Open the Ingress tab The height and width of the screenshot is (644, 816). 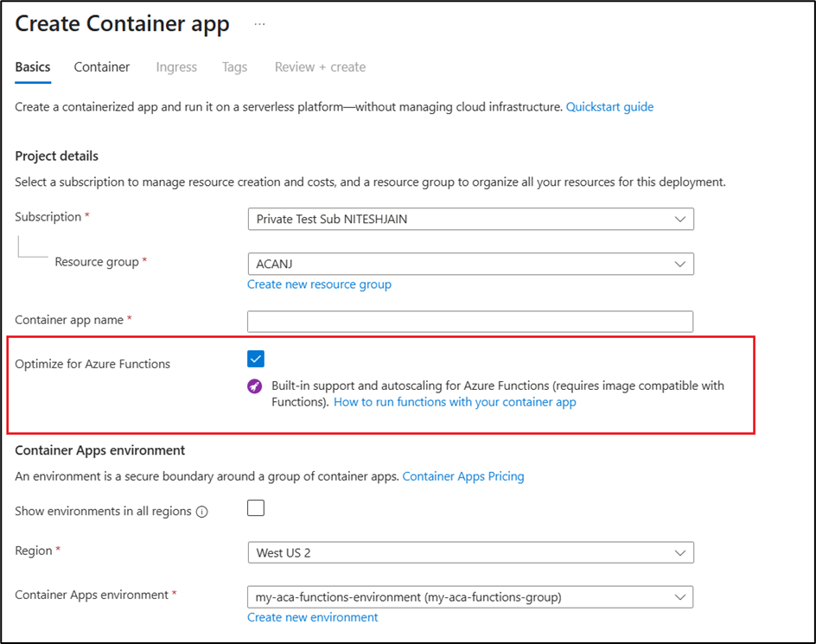click(176, 67)
